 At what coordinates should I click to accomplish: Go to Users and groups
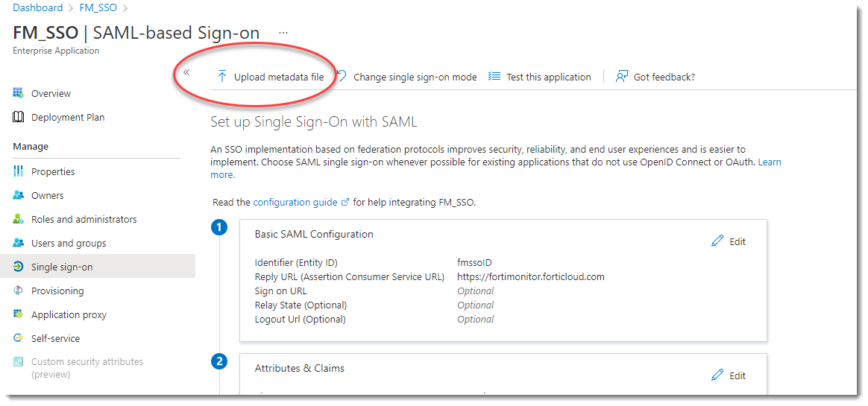69,243
